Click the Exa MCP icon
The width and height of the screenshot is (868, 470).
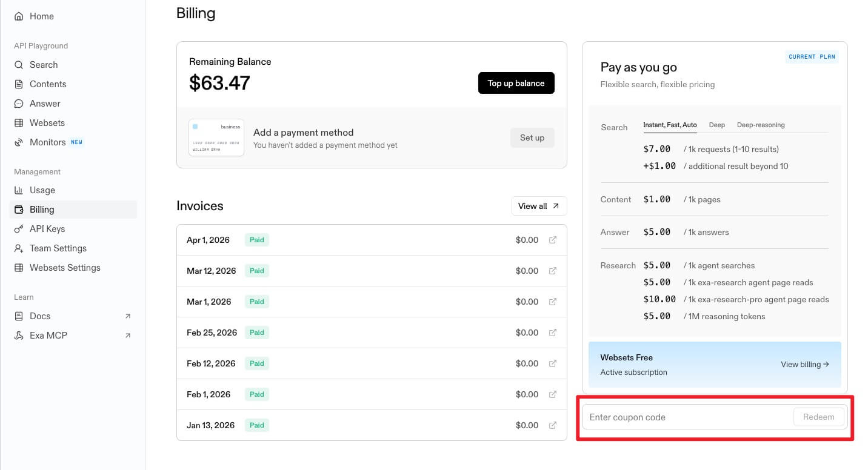(x=19, y=336)
